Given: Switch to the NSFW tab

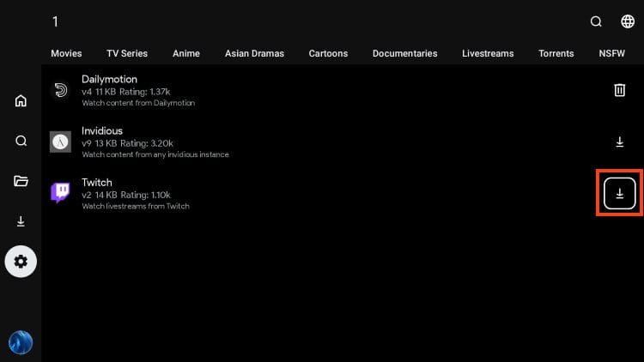Looking at the screenshot, I should click(x=611, y=53).
